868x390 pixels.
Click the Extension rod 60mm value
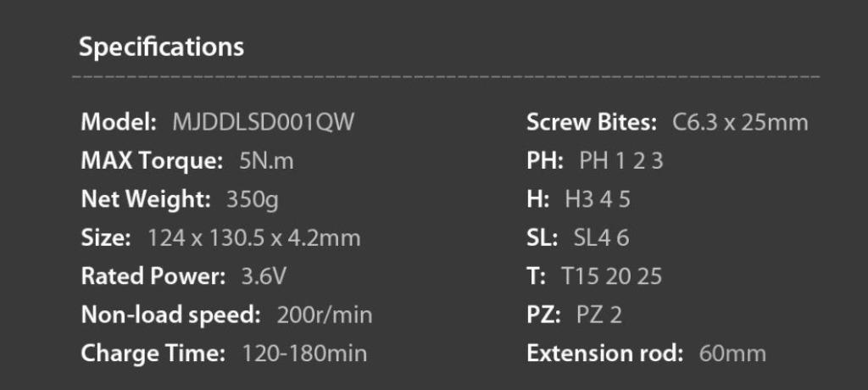(732, 354)
